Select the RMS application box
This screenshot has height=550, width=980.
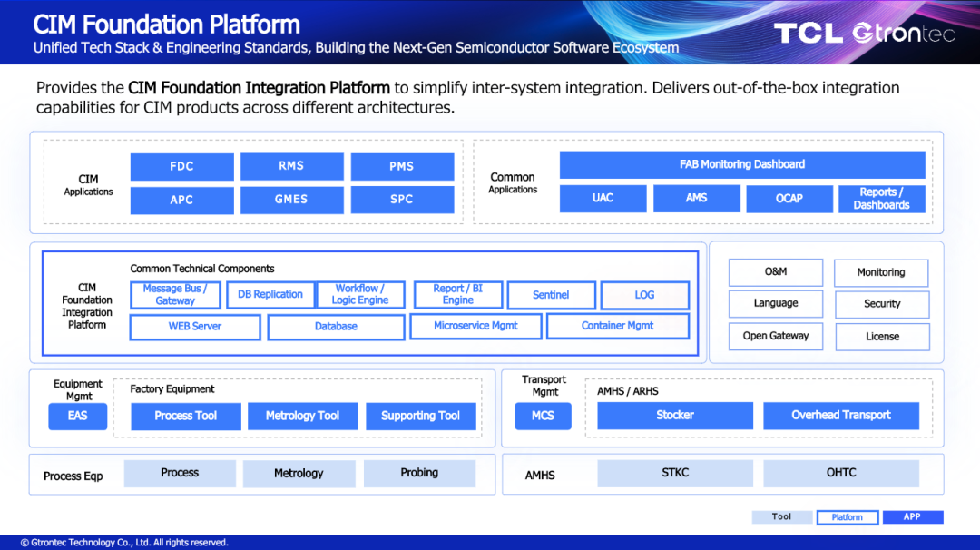[x=292, y=166]
